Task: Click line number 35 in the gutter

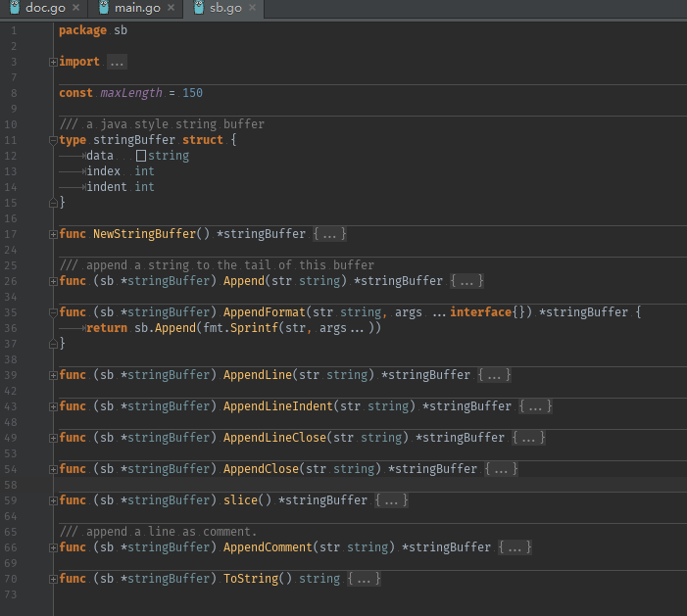Action: click(x=11, y=312)
